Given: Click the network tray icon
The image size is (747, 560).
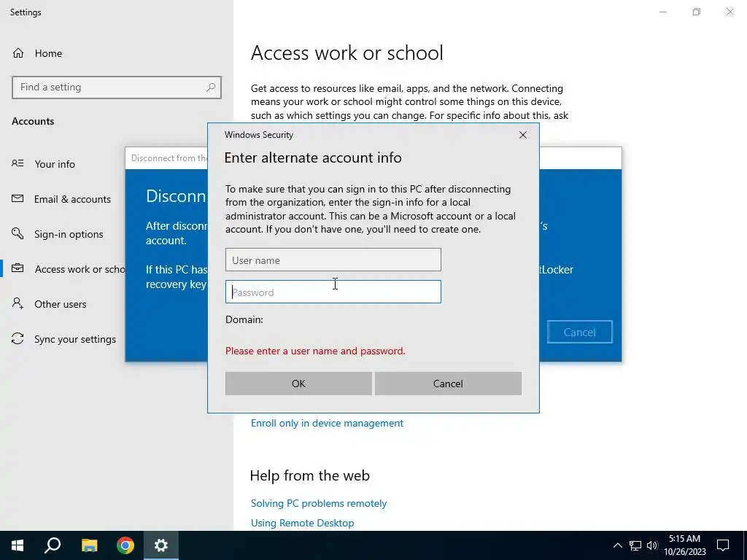Looking at the screenshot, I should [x=635, y=545].
